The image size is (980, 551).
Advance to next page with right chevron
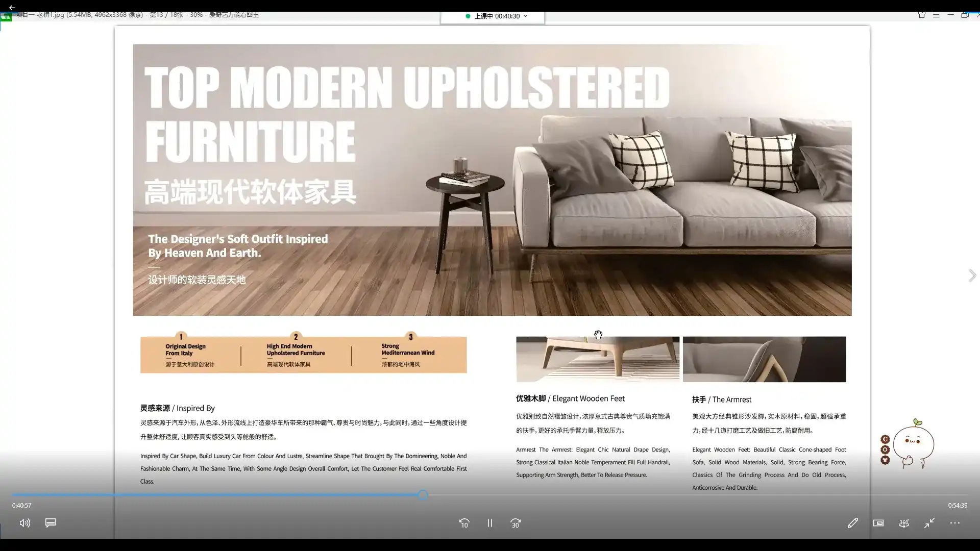(972, 275)
